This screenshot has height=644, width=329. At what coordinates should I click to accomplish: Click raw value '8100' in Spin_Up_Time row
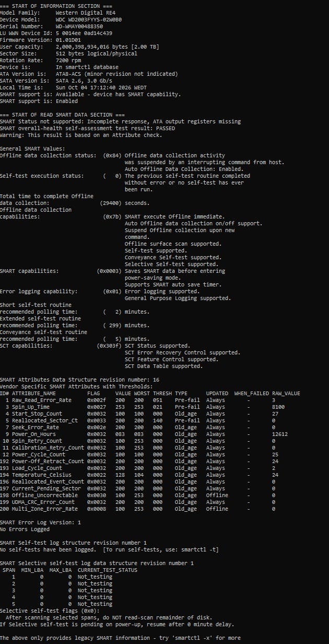(278, 407)
